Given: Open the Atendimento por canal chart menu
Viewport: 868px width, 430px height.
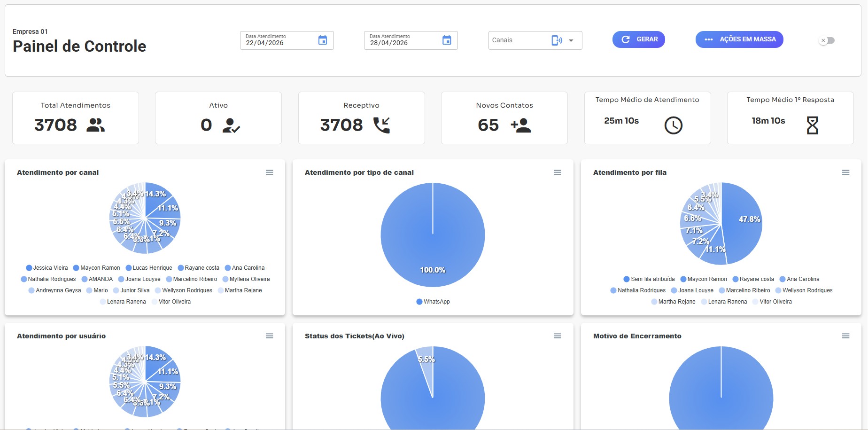Looking at the screenshot, I should point(270,172).
